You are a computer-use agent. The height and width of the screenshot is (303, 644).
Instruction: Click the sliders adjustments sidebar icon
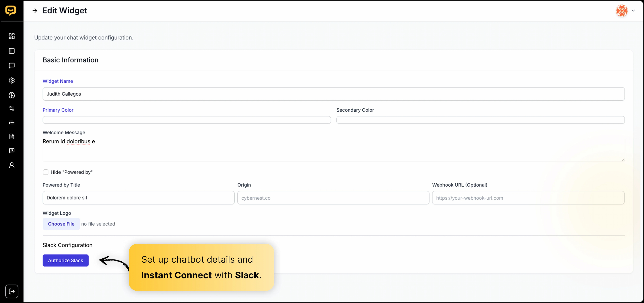pyautogui.click(x=12, y=108)
